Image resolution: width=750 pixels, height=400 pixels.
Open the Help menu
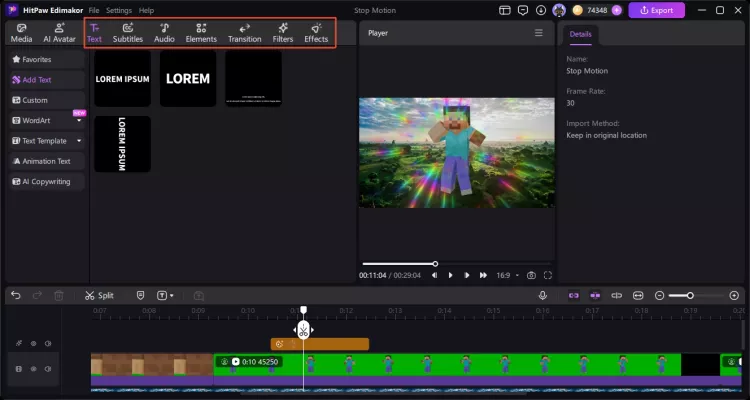146,10
